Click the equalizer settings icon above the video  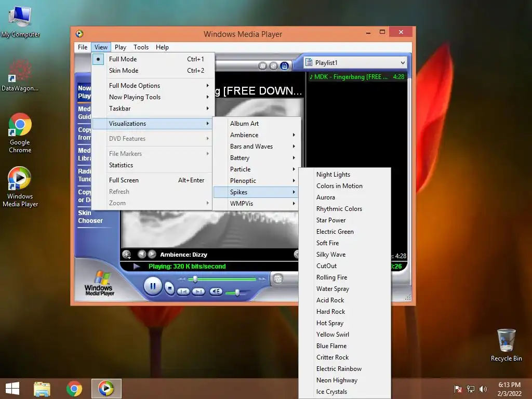tap(273, 66)
